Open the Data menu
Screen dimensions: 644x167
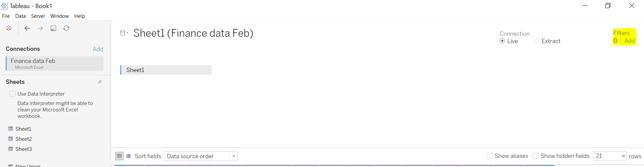click(x=20, y=16)
